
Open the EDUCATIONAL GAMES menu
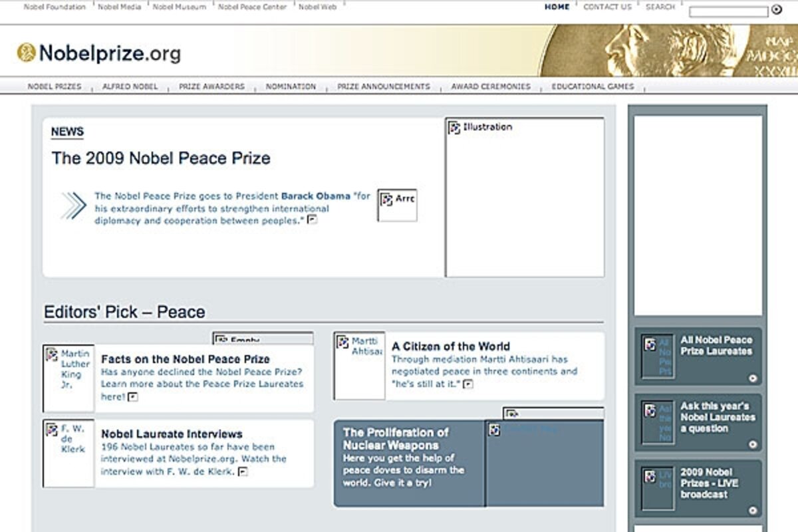tap(593, 86)
